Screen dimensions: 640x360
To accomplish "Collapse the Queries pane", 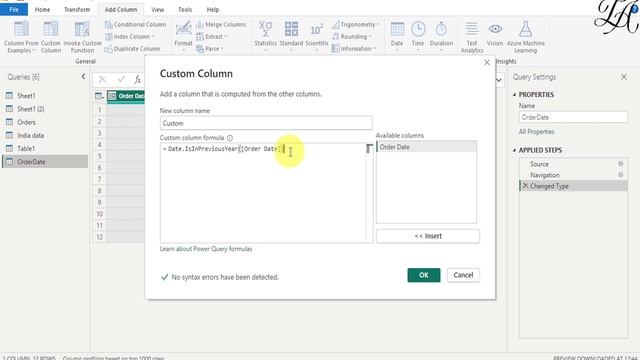I will 83,77.
